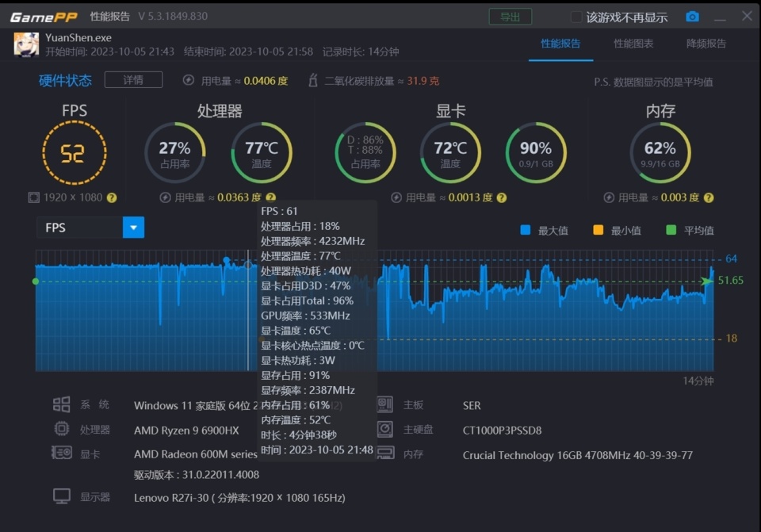761x532 pixels.
Task: Select the 处理器 processor icon
Action: (62, 430)
